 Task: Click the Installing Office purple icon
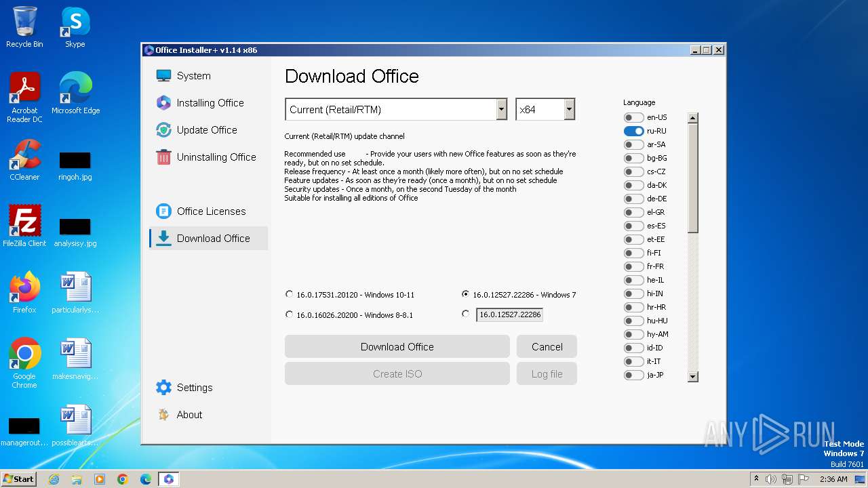pos(163,103)
